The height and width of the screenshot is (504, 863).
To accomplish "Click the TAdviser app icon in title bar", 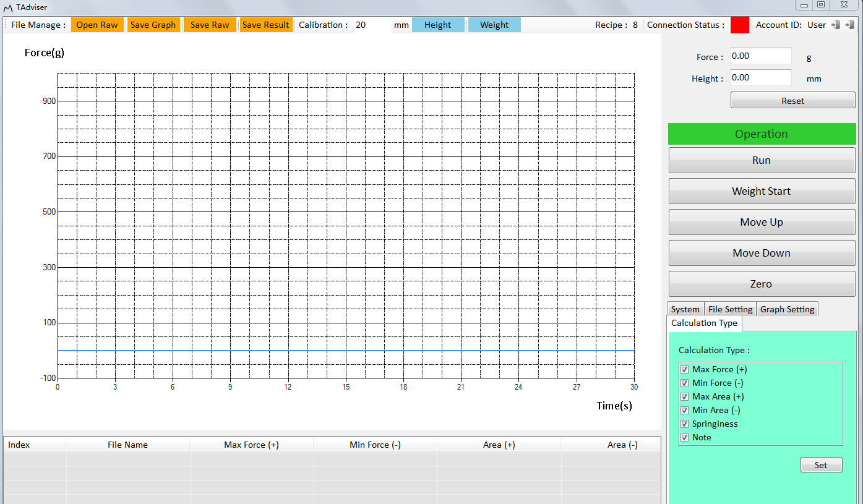I will (8, 7).
